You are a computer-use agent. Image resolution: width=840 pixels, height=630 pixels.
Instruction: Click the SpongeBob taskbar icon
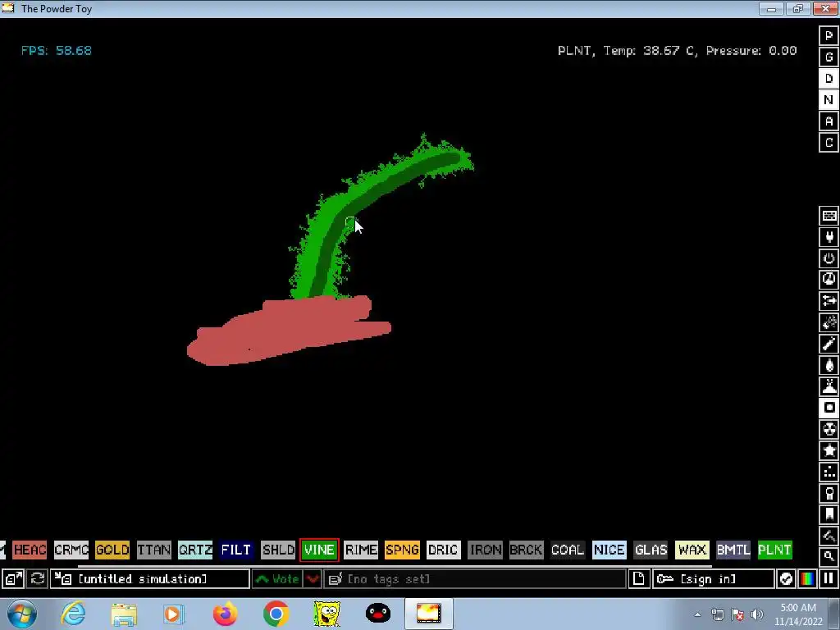pyautogui.click(x=326, y=614)
